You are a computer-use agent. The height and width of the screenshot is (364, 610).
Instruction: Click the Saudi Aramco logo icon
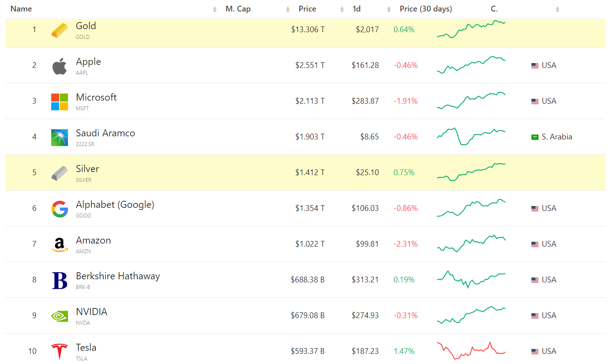click(x=60, y=138)
